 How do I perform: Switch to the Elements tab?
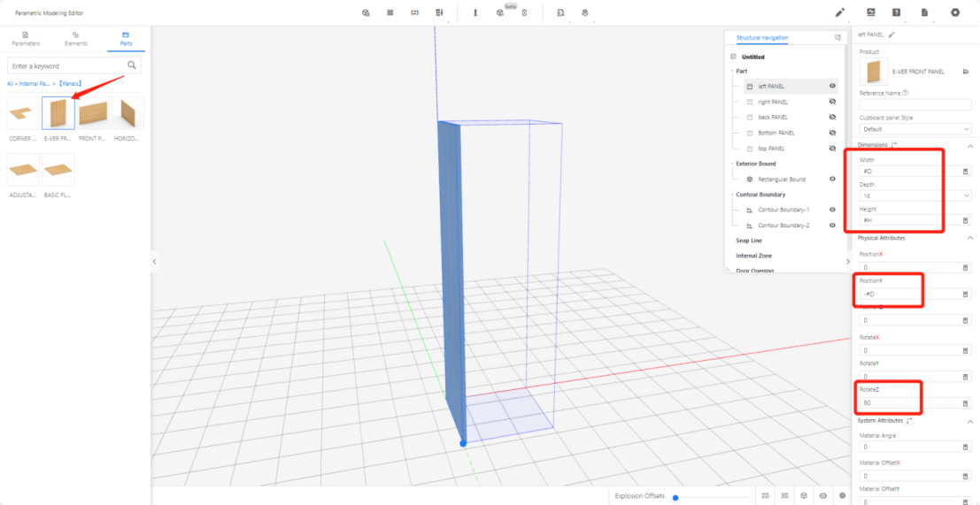click(76, 39)
